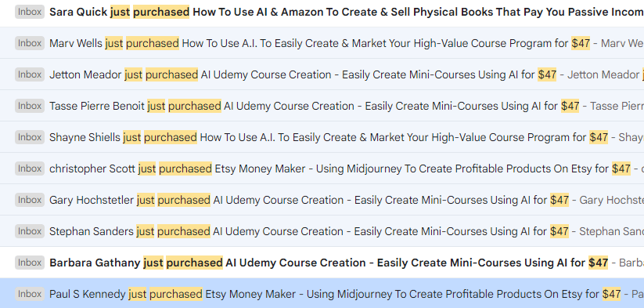
Task: Click the Inbox label on Gary Hochstetler's row
Action: [30, 200]
